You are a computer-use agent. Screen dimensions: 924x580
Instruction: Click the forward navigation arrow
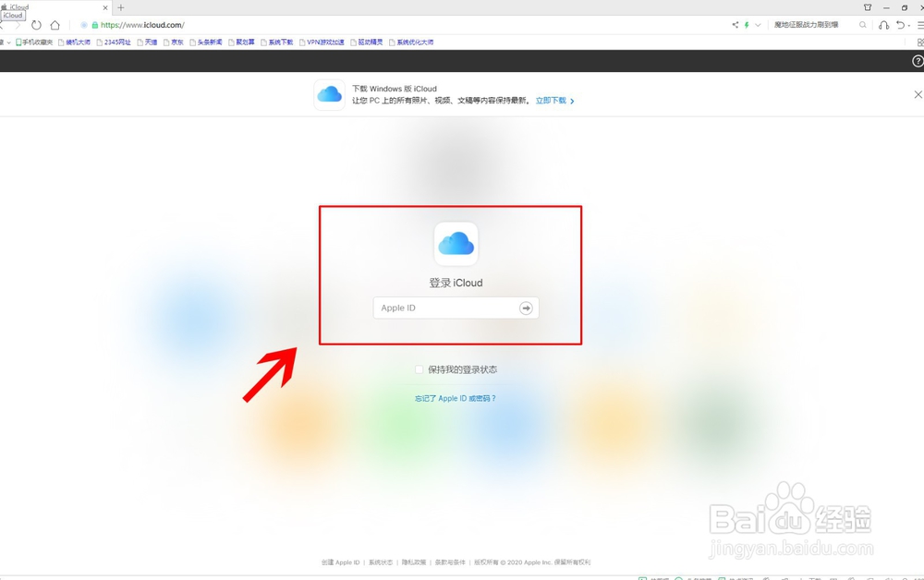click(18, 25)
